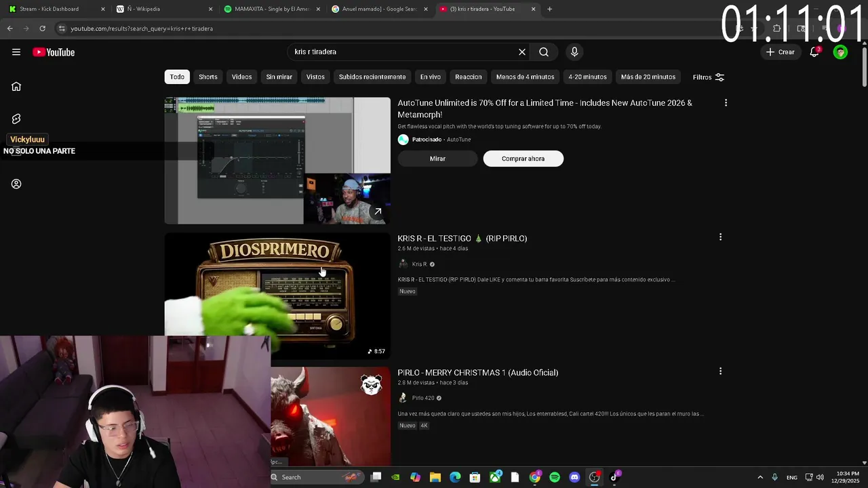The height and width of the screenshot is (488, 868).
Task: Open the clock showing 10:34 PM
Action: (846, 477)
